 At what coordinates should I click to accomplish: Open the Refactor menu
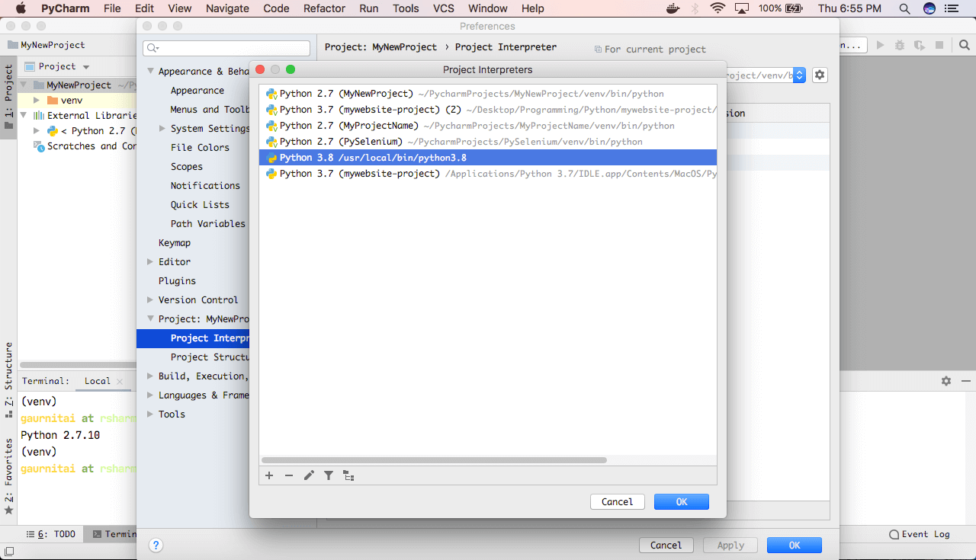point(324,8)
